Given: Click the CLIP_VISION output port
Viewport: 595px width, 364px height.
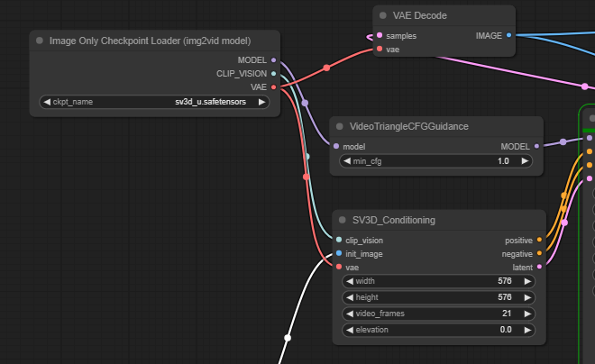Looking at the screenshot, I should (x=274, y=74).
